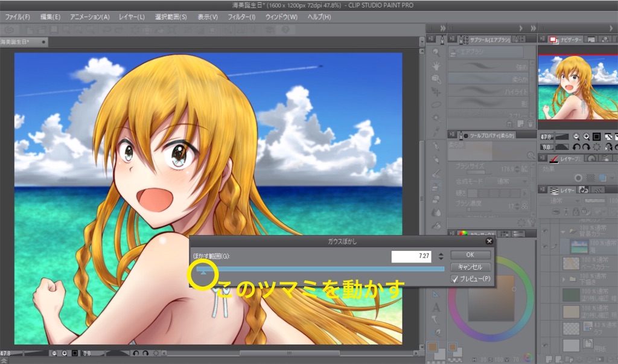
Task: Open ウィンドウ(W) menu
Action: (x=281, y=17)
